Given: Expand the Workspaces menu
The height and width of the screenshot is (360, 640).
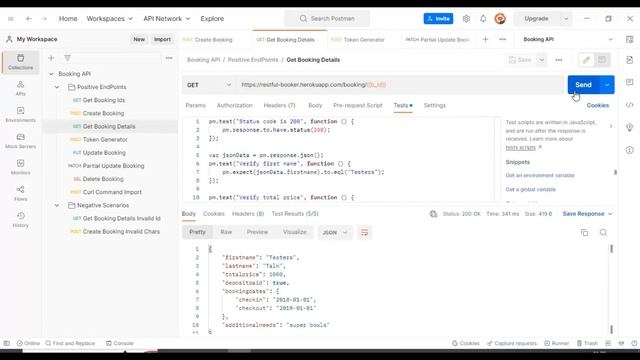Looking at the screenshot, I should point(109,19).
